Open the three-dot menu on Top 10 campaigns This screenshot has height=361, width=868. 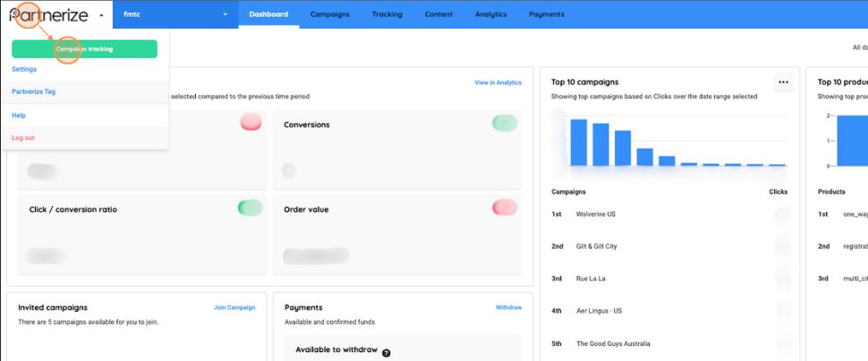(783, 82)
